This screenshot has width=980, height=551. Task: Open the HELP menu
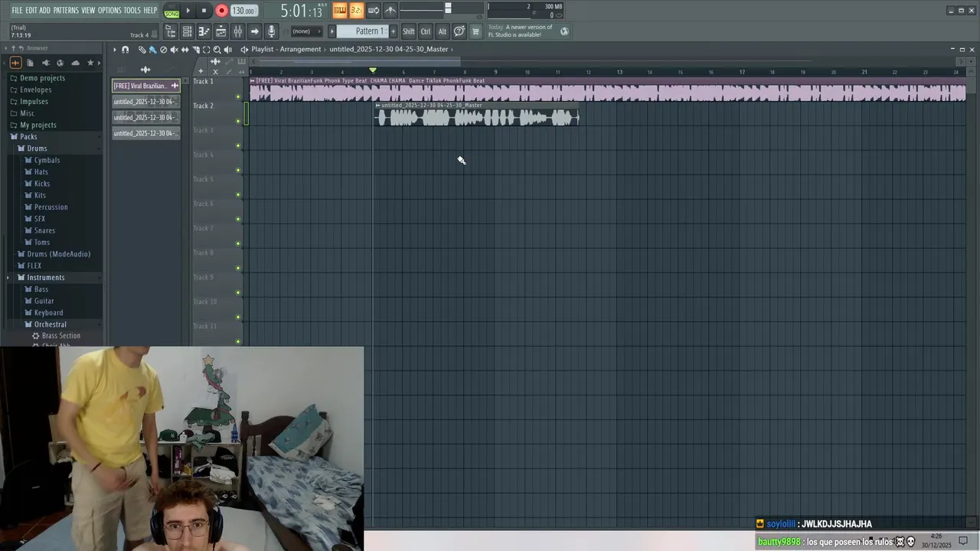(150, 11)
